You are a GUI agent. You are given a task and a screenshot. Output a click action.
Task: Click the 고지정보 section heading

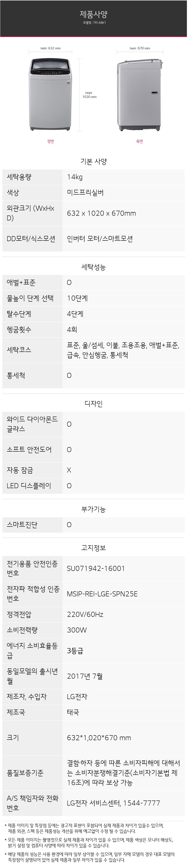[x=94, y=548]
